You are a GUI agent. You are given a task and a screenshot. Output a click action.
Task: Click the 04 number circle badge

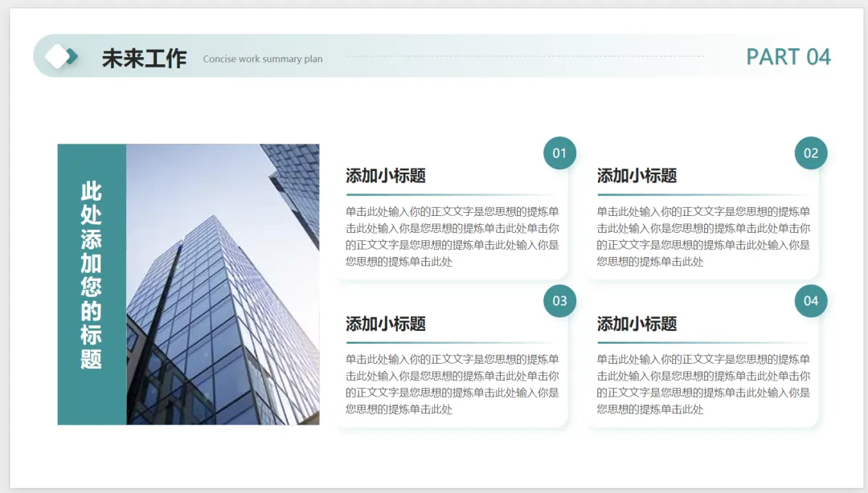811,301
